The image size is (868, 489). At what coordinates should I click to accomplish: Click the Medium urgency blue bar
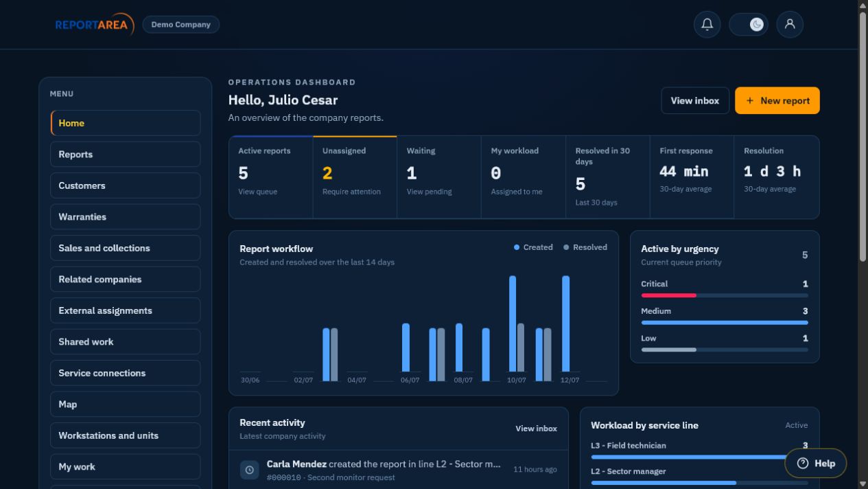click(725, 323)
